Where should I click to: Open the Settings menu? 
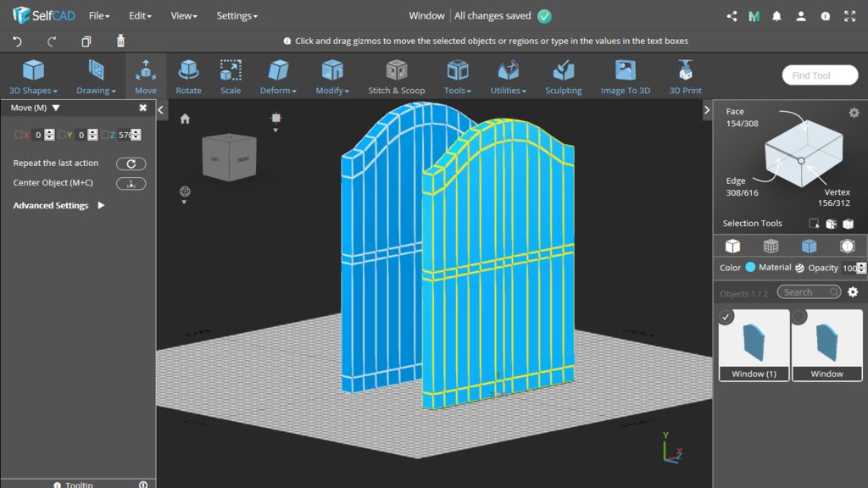pos(236,15)
